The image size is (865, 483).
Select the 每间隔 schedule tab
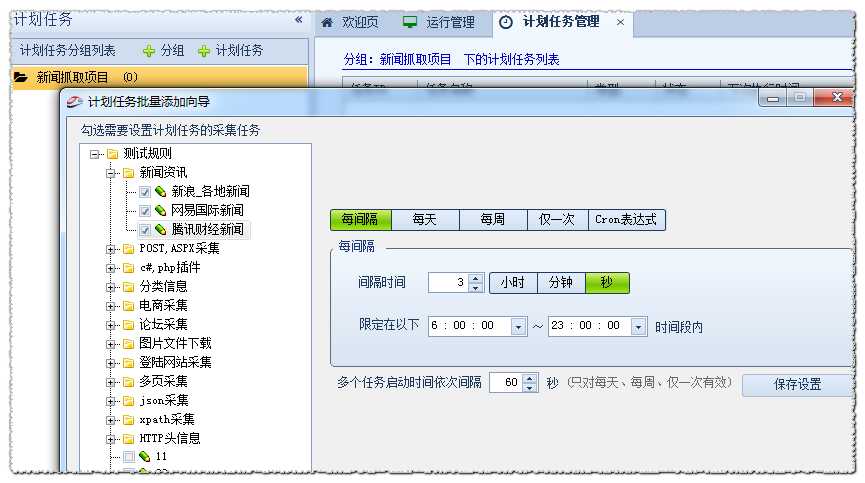(x=361, y=219)
